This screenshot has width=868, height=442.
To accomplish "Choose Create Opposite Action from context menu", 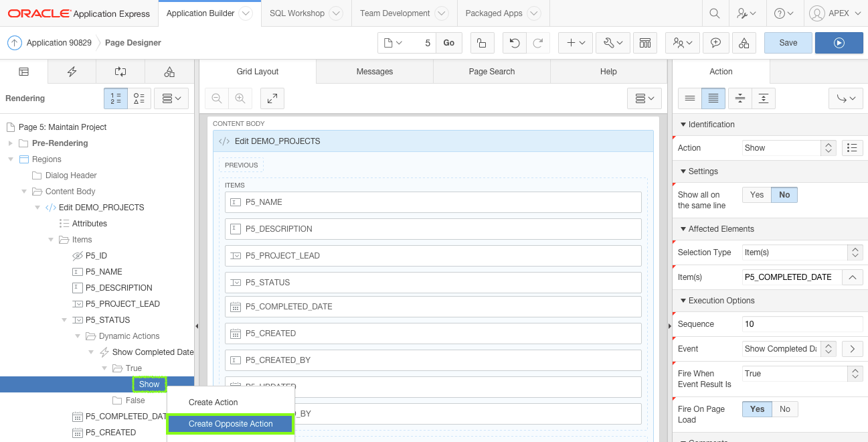I will click(230, 424).
